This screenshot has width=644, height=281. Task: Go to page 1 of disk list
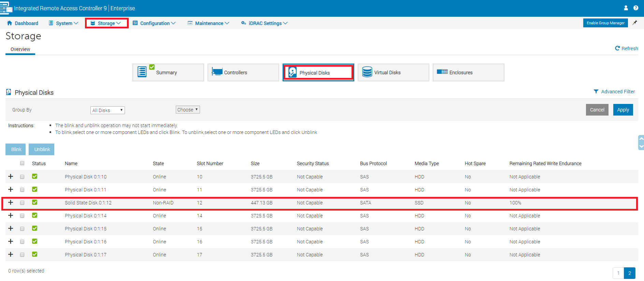click(x=618, y=273)
